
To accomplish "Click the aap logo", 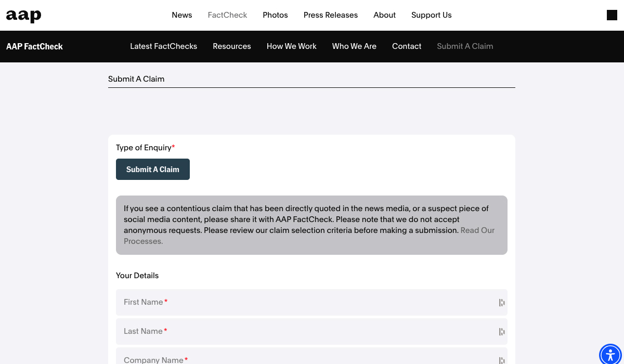I will click(x=23, y=16).
